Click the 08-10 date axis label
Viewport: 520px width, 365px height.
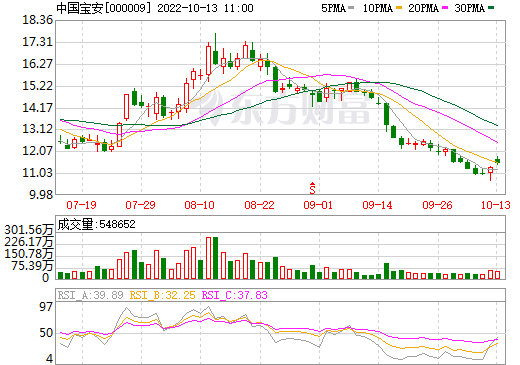(199, 205)
